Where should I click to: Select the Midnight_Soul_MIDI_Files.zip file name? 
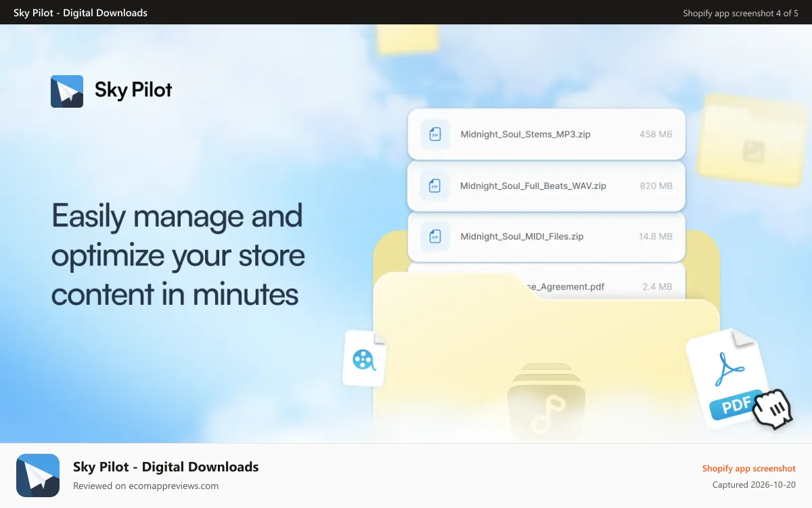pyautogui.click(x=522, y=236)
